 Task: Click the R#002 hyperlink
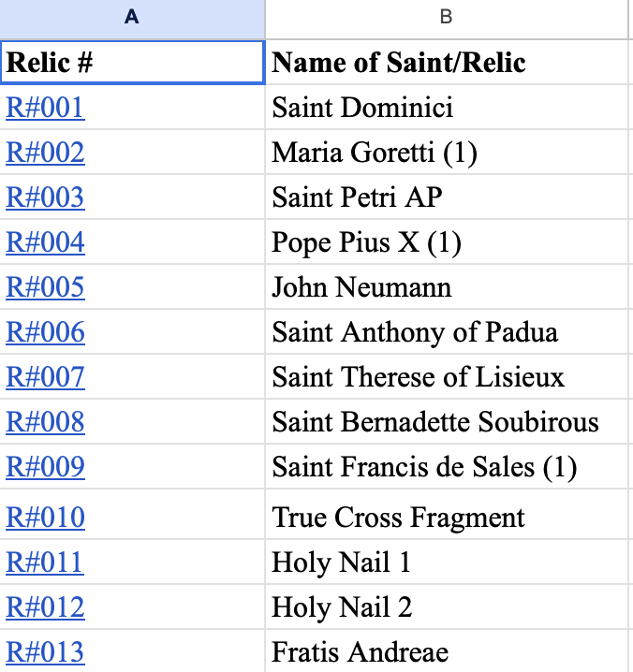tap(45, 153)
